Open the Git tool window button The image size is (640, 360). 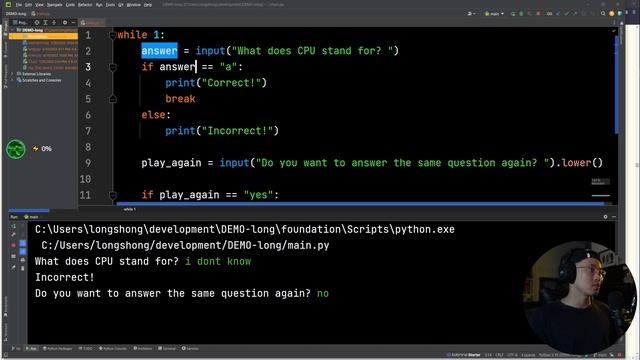click(16, 349)
